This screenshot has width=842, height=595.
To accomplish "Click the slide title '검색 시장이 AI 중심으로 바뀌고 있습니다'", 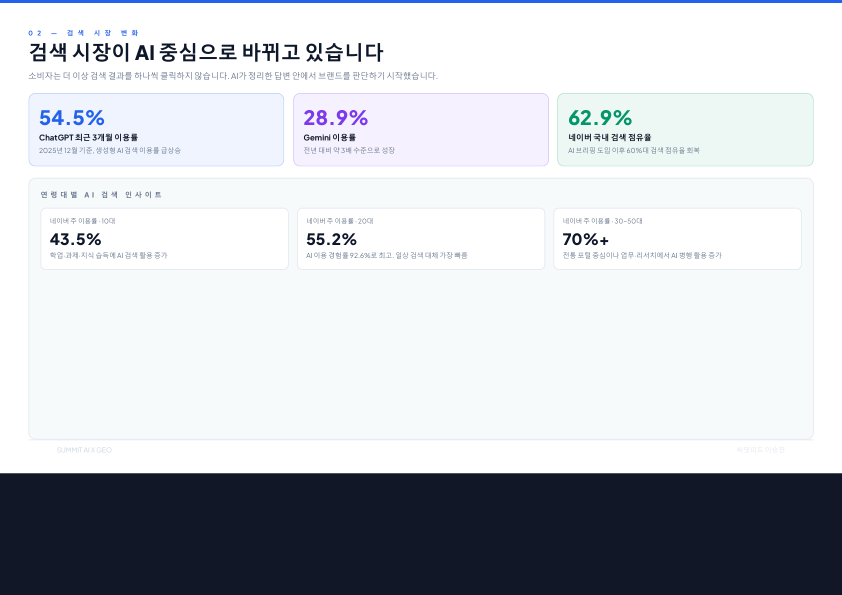I will click(x=206, y=52).
